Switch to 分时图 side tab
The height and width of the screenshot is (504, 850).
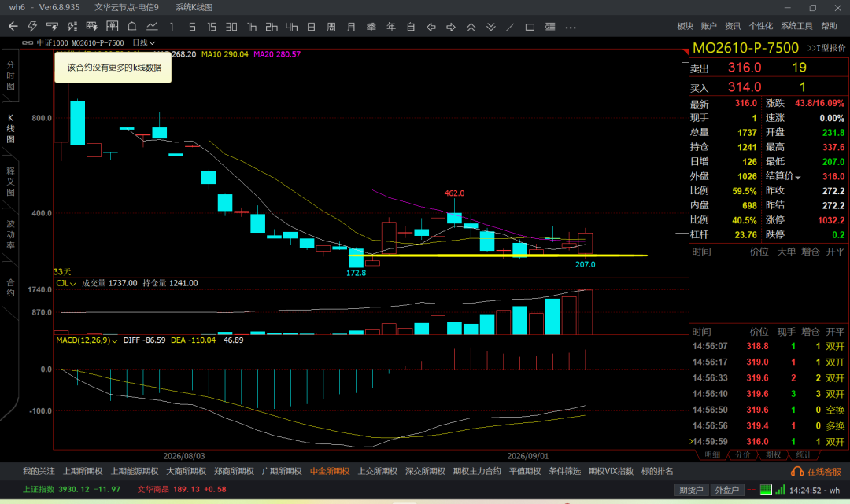(x=10, y=75)
